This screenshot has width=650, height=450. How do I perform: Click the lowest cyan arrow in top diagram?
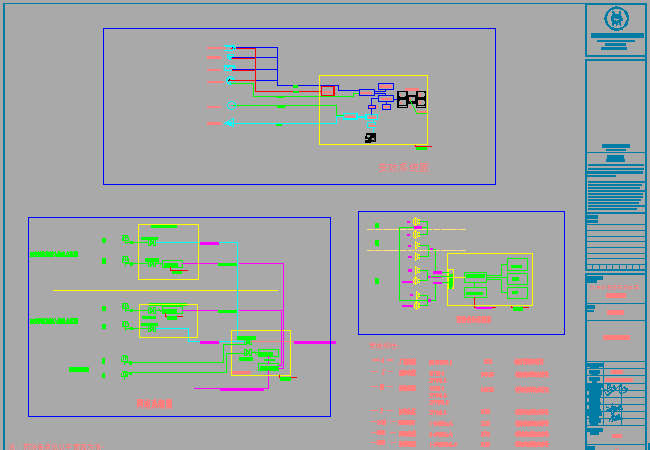229,123
